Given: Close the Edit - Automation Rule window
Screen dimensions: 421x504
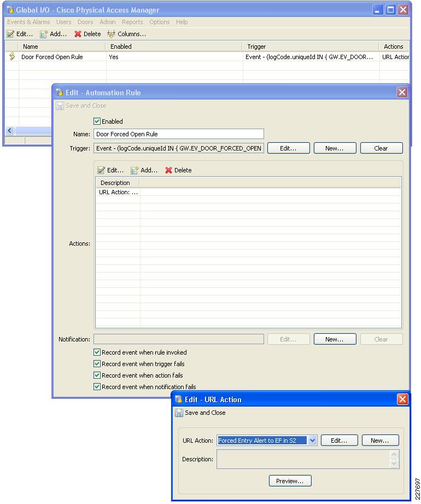Looking at the screenshot, I should click(402, 92).
